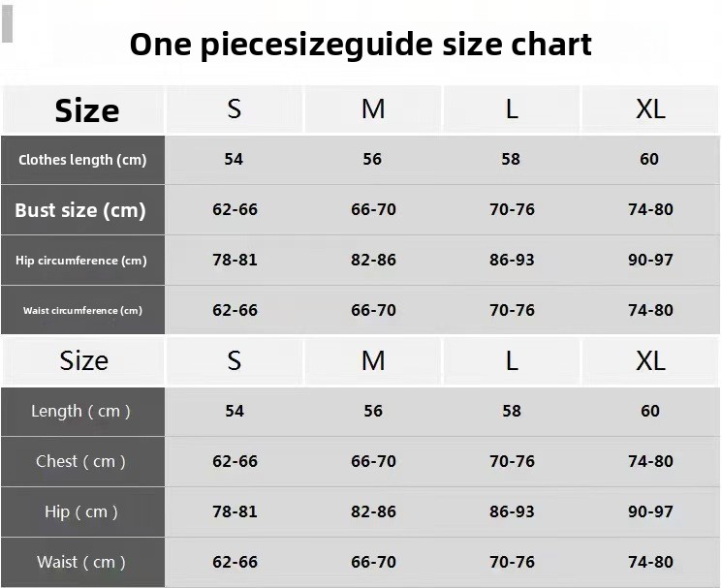The width and height of the screenshot is (722, 588).
Task: Click the small gray bar at top-left corner
Action: (7, 25)
